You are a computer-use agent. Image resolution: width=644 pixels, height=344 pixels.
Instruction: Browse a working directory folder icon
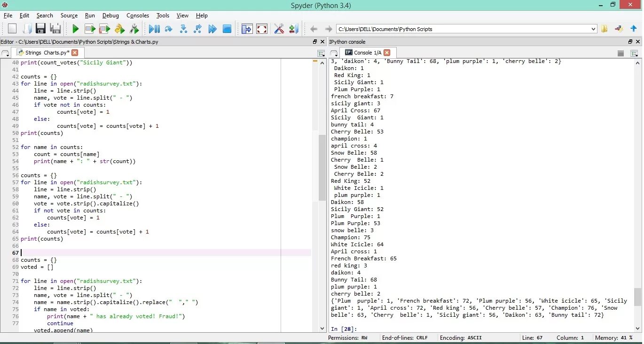[604, 29]
